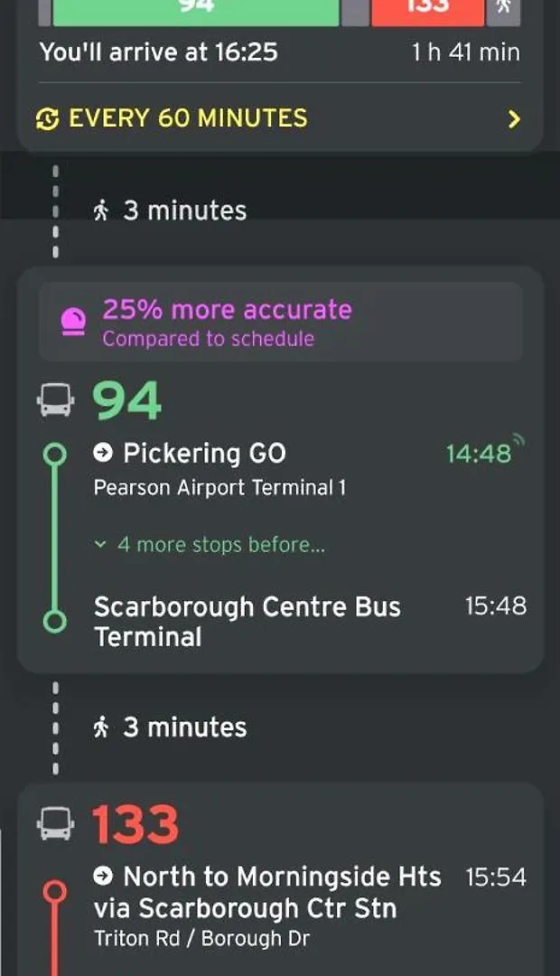Open the Every 60 Minutes chevron arrow
Viewport: 560px width, 976px height.
pyautogui.click(x=514, y=118)
